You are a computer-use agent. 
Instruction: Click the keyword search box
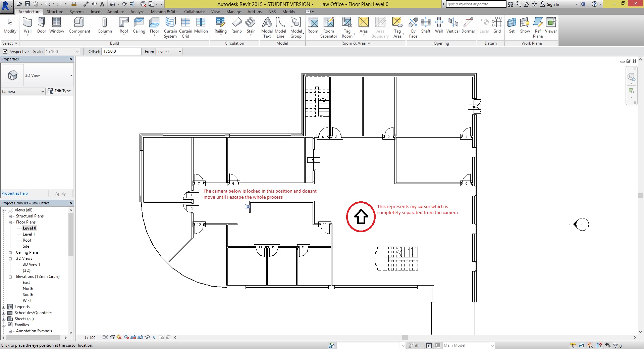coord(476,4)
